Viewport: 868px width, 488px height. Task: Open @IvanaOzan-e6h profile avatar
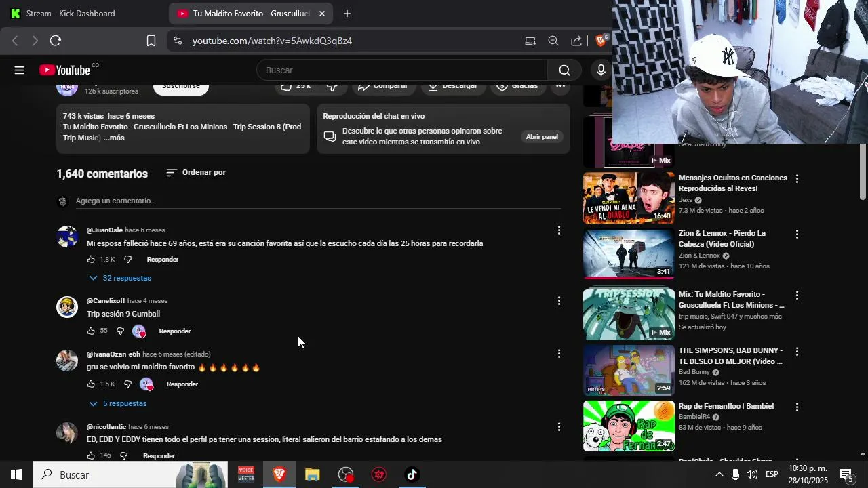(67, 361)
